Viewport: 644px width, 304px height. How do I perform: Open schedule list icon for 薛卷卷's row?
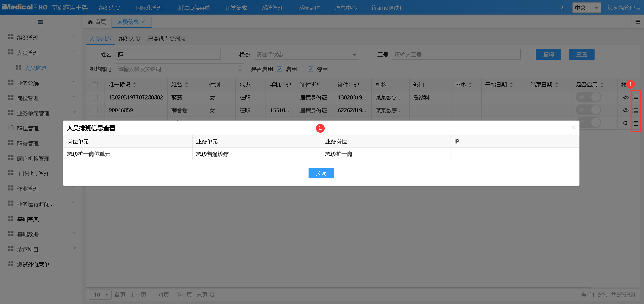click(635, 110)
